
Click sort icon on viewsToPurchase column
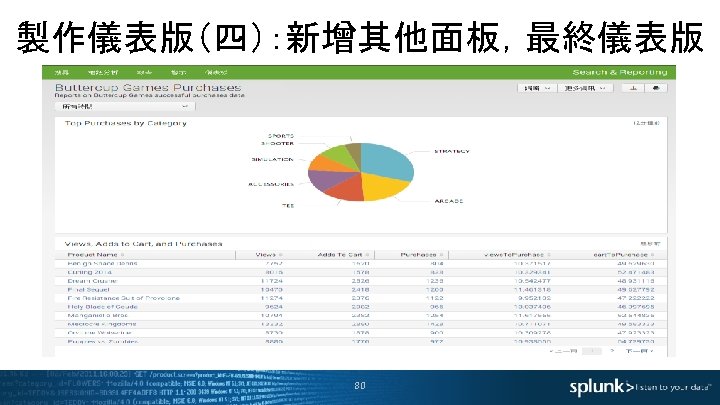(549, 255)
